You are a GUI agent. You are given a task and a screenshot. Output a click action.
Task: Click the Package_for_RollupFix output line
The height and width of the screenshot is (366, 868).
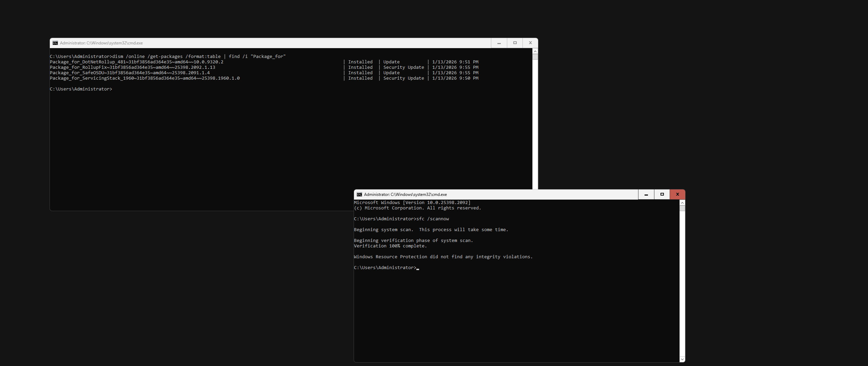(132, 67)
